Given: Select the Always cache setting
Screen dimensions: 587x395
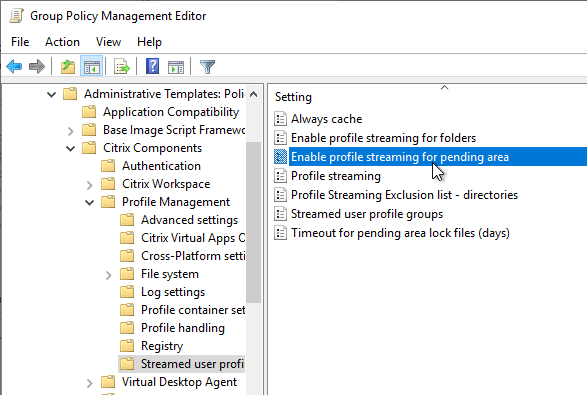Looking at the screenshot, I should 326,119.
